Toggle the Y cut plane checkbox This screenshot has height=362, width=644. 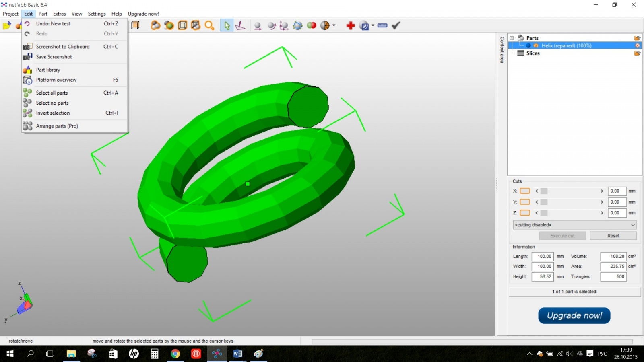pyautogui.click(x=525, y=202)
